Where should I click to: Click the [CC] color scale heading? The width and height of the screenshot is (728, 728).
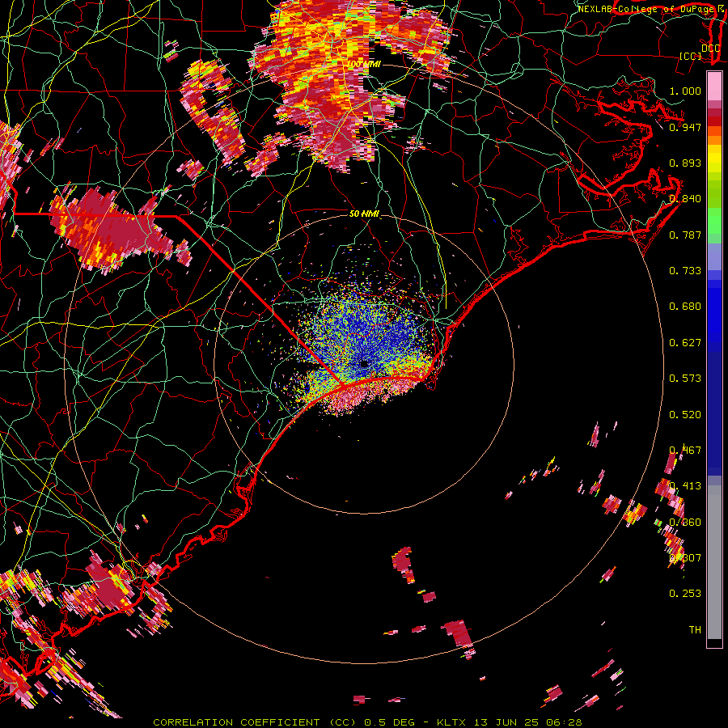coord(690,56)
